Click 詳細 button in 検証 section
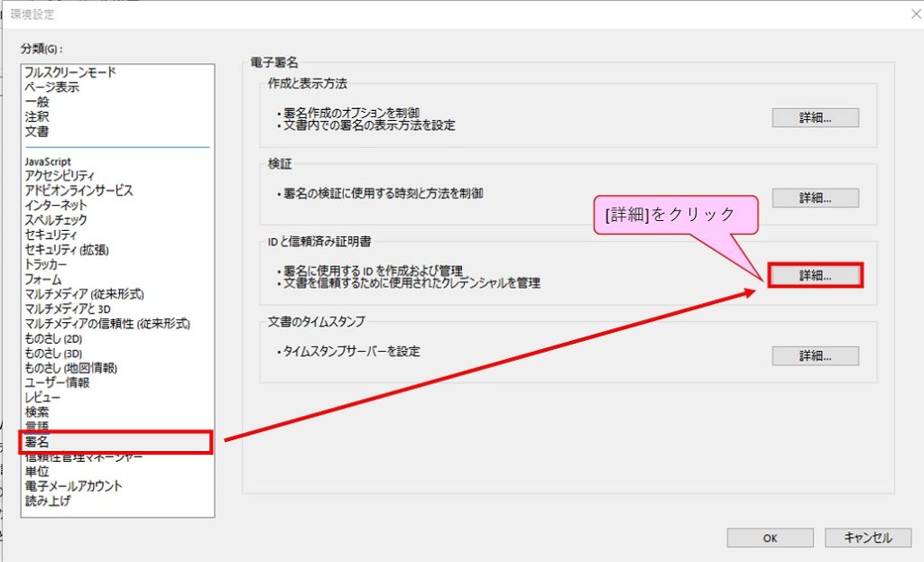The height and width of the screenshot is (562, 924). [815, 198]
